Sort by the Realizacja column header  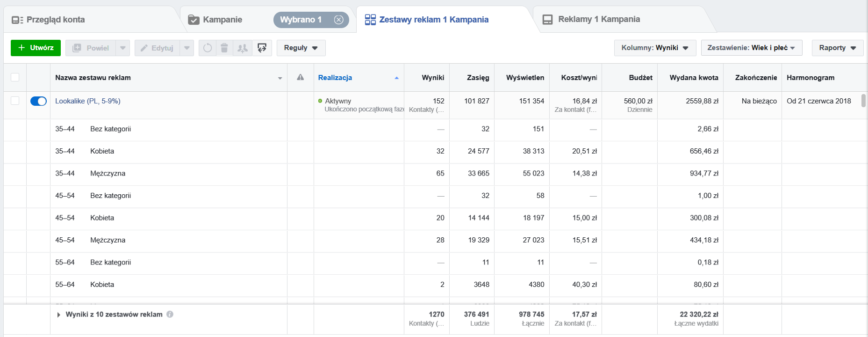[x=335, y=78]
